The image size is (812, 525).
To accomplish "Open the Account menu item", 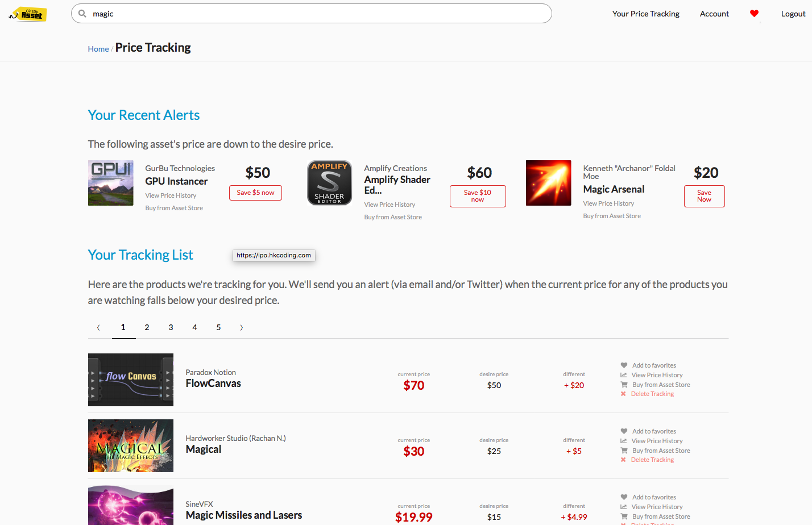I will [714, 14].
